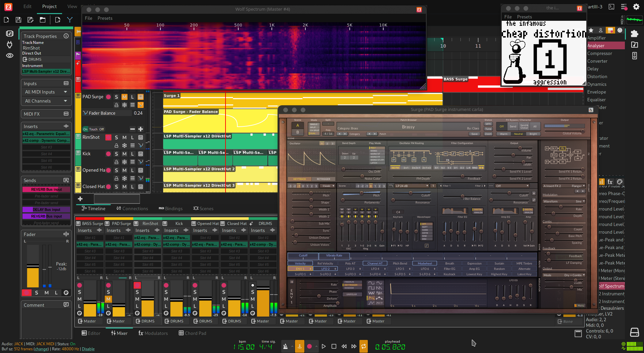Image resolution: width=644 pixels, height=353 pixels.
Task: Click the author filter person icon in plugin browser
Action: [x=601, y=30]
